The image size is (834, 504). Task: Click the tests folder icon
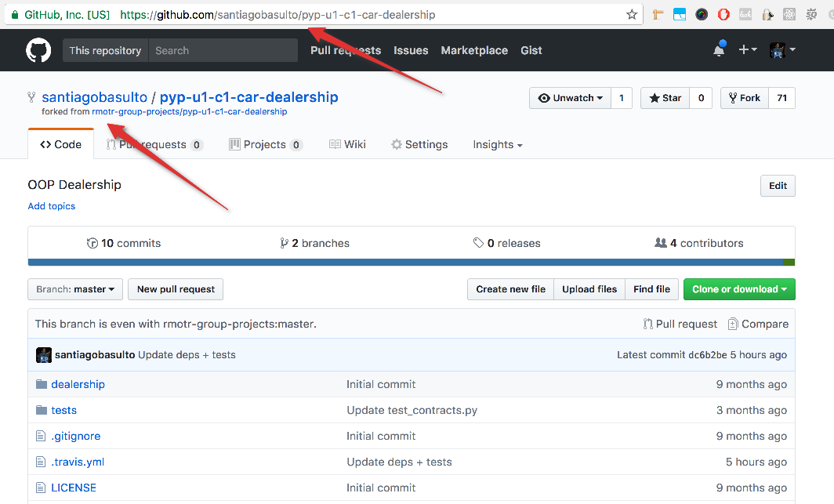click(x=42, y=410)
